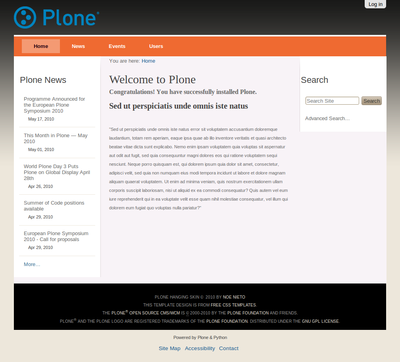Focus the Search Site input field
Viewport: 400px width, 362px height.
tap(332, 101)
